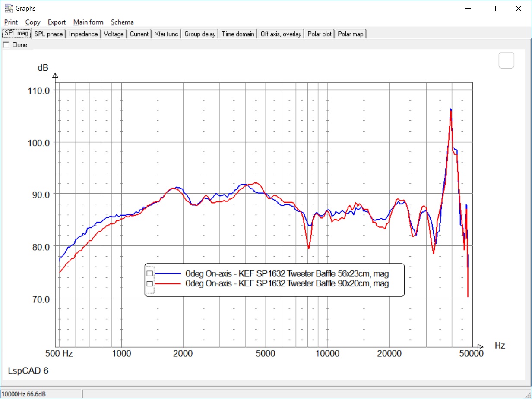The width and height of the screenshot is (532, 399).
Task: Switch to the SPL phase tab
Action: 48,34
